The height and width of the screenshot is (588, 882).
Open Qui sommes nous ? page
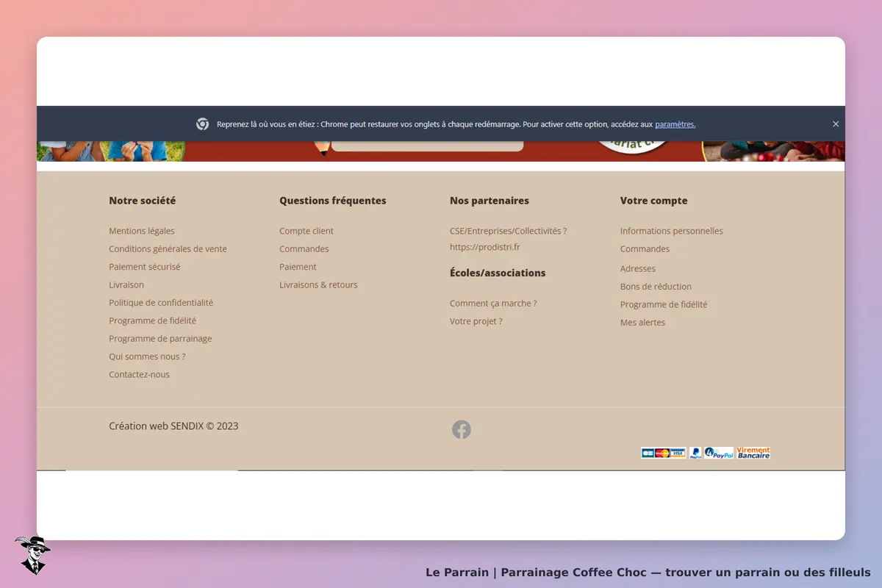pyautogui.click(x=147, y=356)
